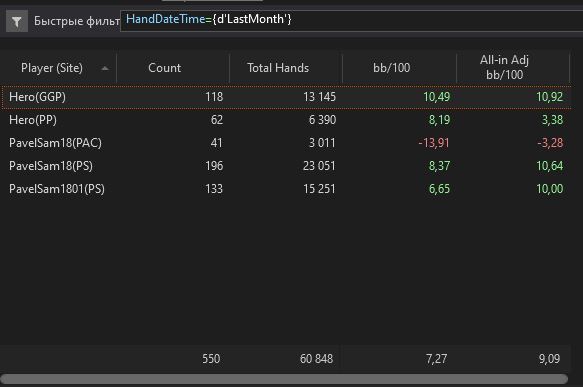Click Count value 41
Image resolution: width=583 pixels, height=387 pixels.
[x=216, y=143]
